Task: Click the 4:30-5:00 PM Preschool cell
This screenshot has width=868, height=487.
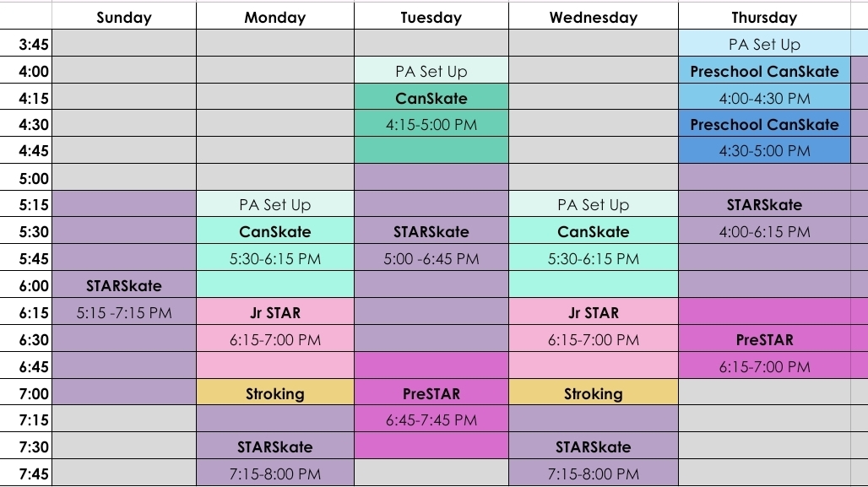Action: [764, 151]
